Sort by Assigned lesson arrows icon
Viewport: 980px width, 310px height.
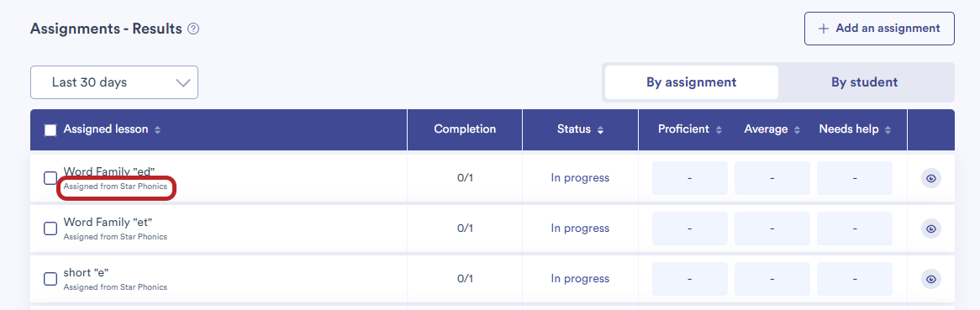point(157,130)
